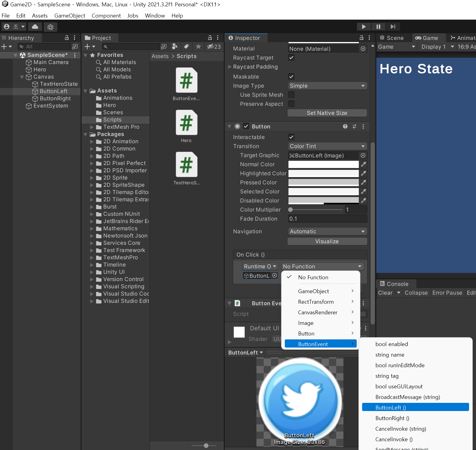
Task: Open the Image Type dropdown
Action: pyautogui.click(x=327, y=86)
